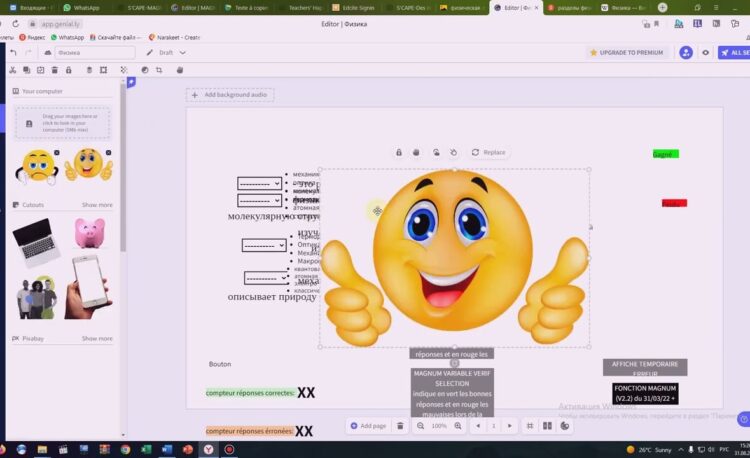Image resolution: width=750 pixels, height=458 pixels.
Task: Zoom in using the plus magnifier
Action: (x=458, y=425)
